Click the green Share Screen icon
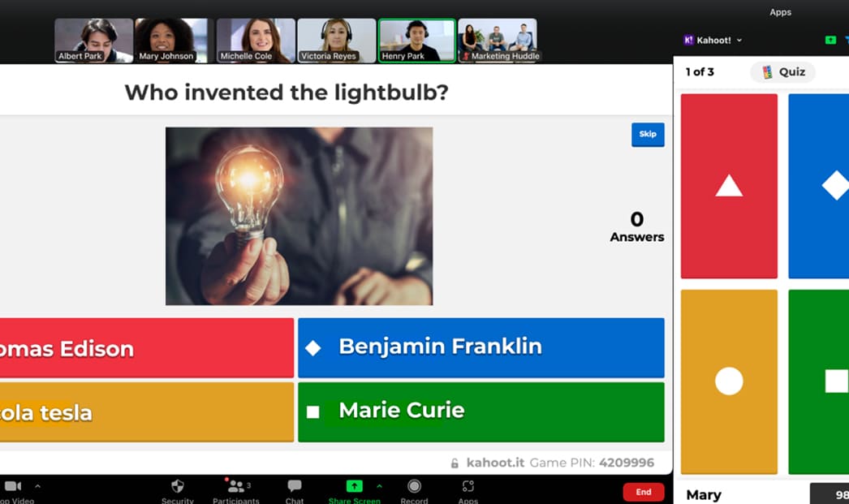 (354, 485)
